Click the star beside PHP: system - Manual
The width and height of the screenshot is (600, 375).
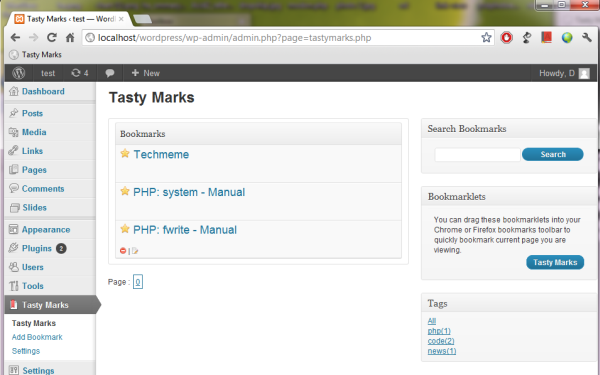(x=125, y=191)
